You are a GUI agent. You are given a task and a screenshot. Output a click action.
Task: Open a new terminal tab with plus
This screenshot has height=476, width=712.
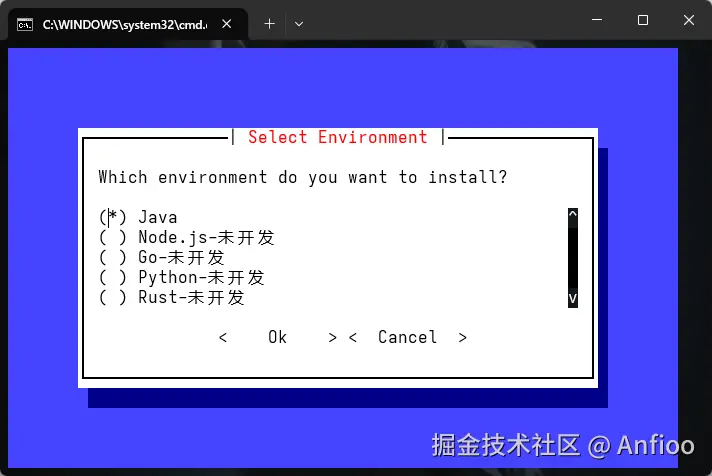coord(269,24)
